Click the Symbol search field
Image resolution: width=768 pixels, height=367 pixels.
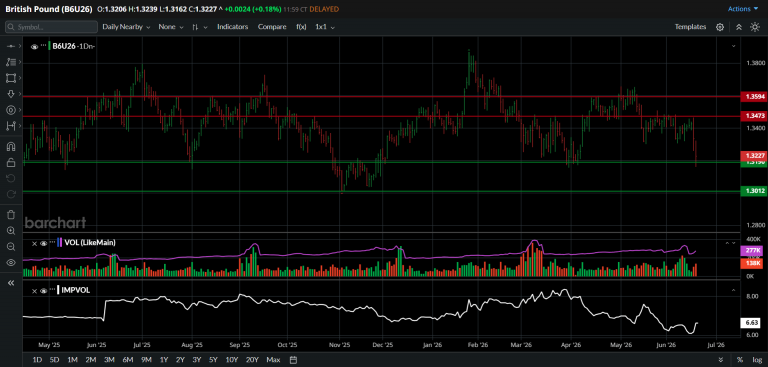coord(51,27)
